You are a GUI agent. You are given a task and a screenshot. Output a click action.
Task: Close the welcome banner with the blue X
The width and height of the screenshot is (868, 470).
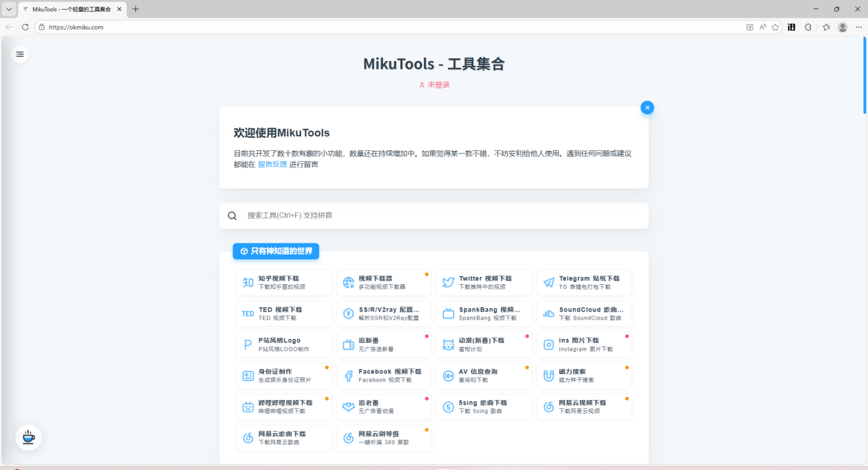click(647, 108)
